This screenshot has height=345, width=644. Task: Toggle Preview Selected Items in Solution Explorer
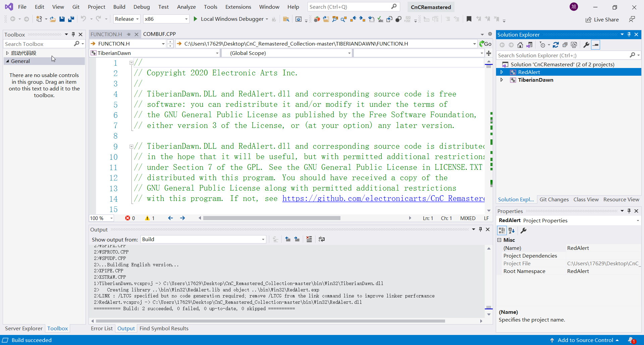point(595,45)
